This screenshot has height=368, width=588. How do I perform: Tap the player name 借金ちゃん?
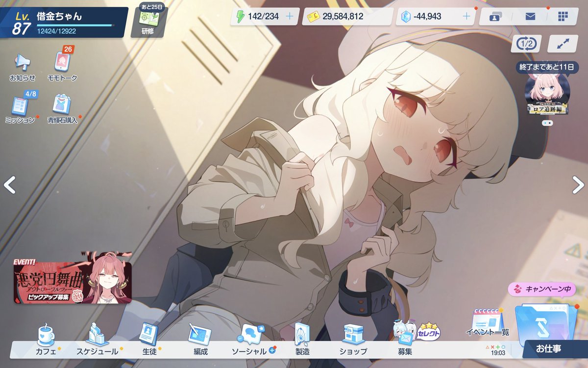(x=59, y=16)
